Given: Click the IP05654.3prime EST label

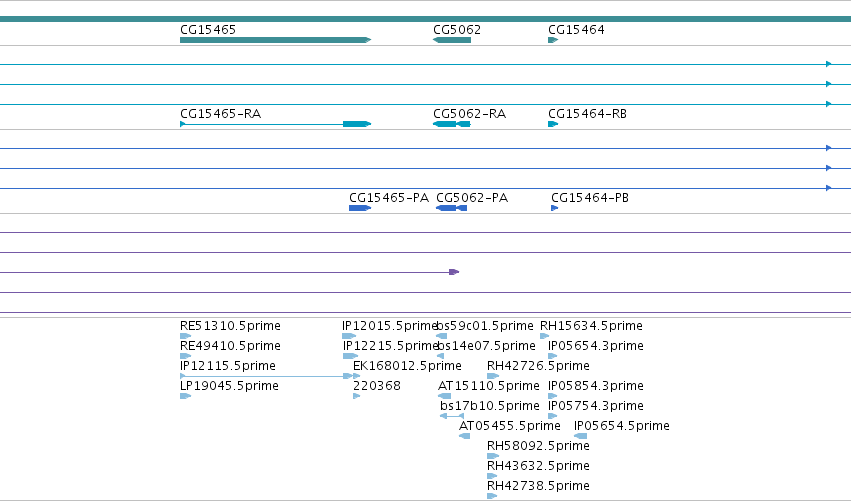Looking at the screenshot, I should [595, 346].
